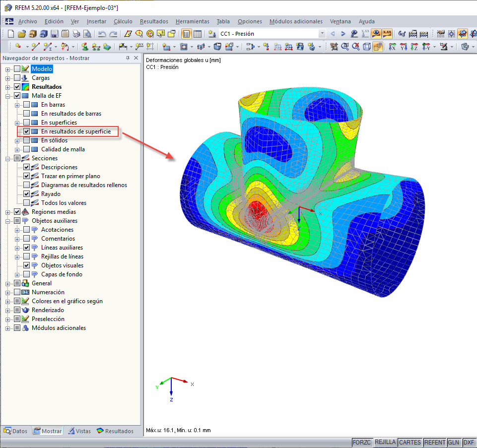Open the Cálculo menu
The width and height of the screenshot is (477, 448).
(123, 21)
